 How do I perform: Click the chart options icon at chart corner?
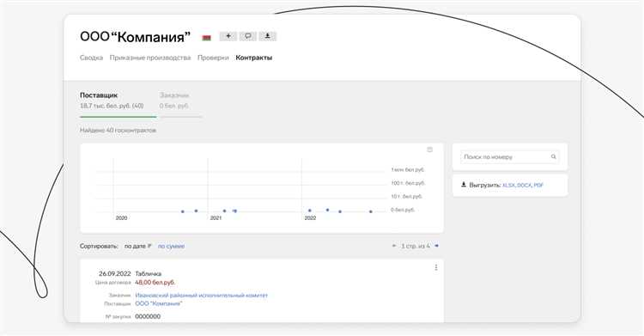click(x=429, y=150)
